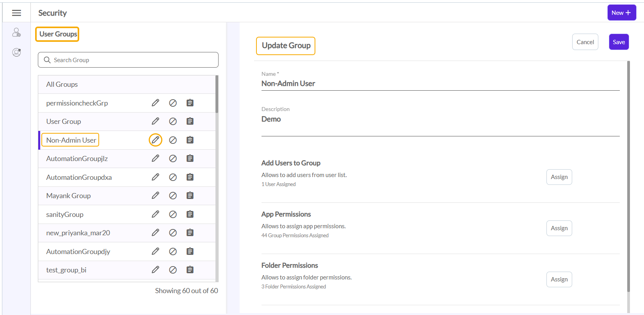The image size is (644, 315).
Task: Open clipboard details for Mayank Group
Action: coord(190,196)
